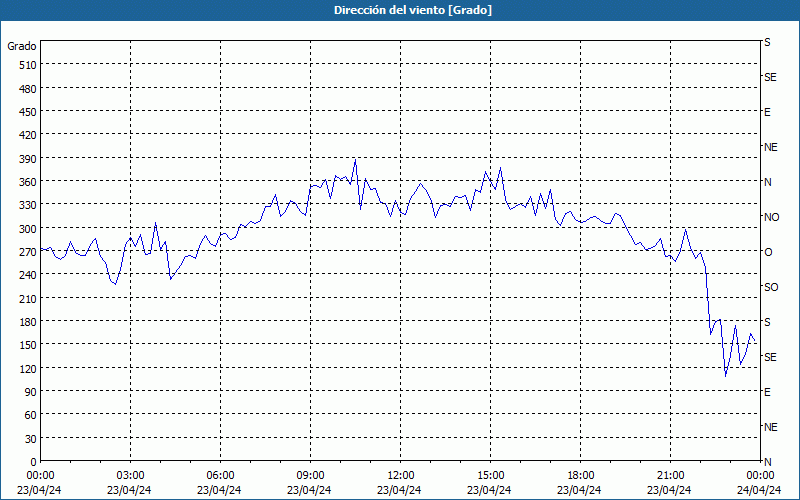Click the 'O' compass label level with 270
Image resolution: width=800 pixels, height=500 pixels.
768,252
